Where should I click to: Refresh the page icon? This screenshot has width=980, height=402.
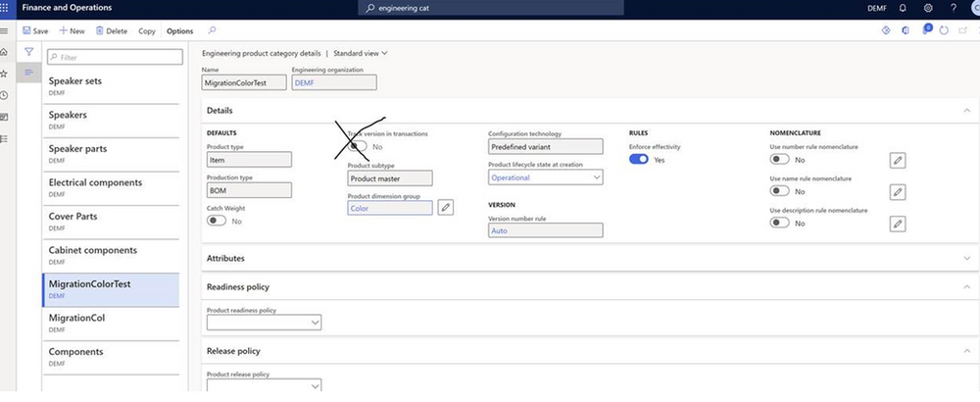pyautogui.click(x=944, y=30)
